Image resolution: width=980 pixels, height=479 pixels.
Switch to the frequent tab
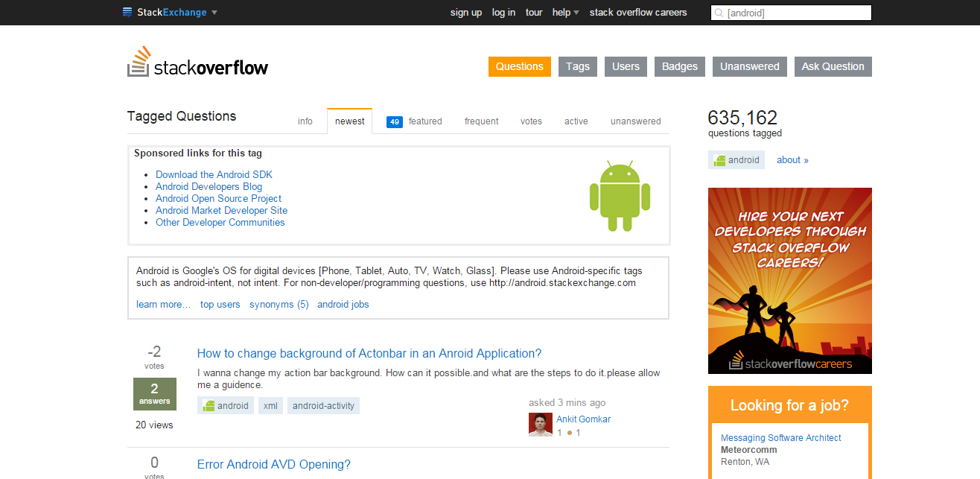pyautogui.click(x=482, y=121)
